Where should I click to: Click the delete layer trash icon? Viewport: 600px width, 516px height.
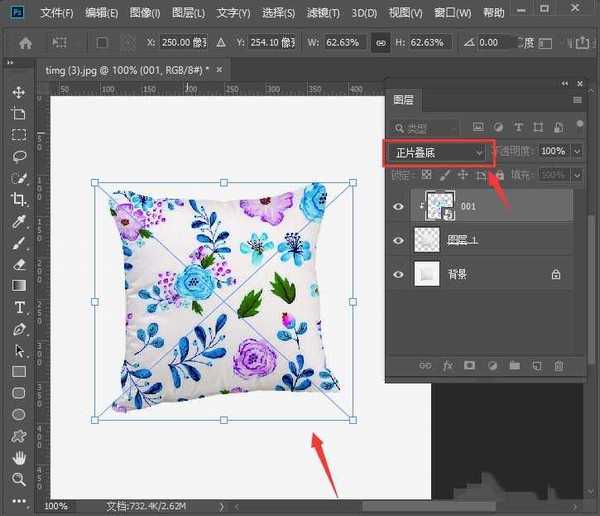pyautogui.click(x=559, y=366)
